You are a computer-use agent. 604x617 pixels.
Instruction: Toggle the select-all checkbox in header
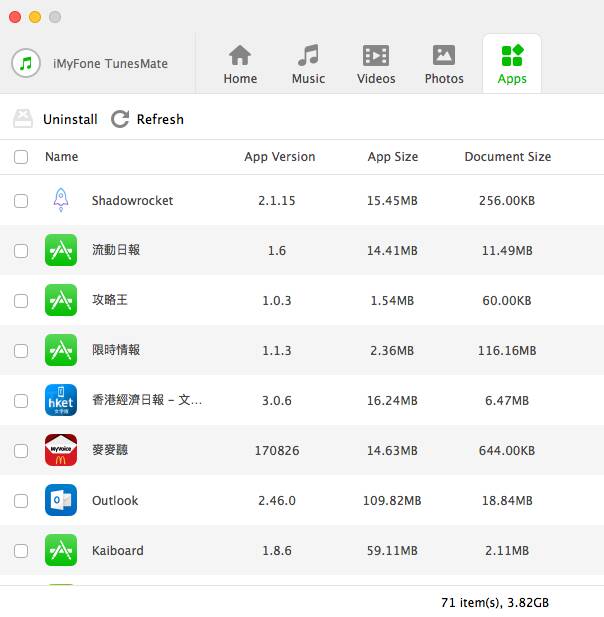pos(21,157)
